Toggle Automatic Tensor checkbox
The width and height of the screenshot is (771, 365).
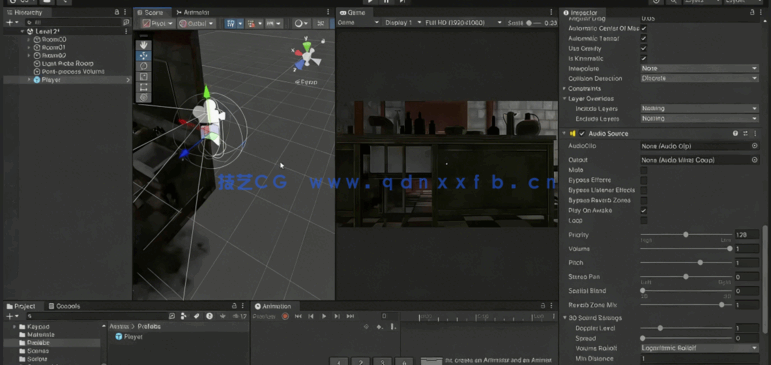tap(644, 38)
